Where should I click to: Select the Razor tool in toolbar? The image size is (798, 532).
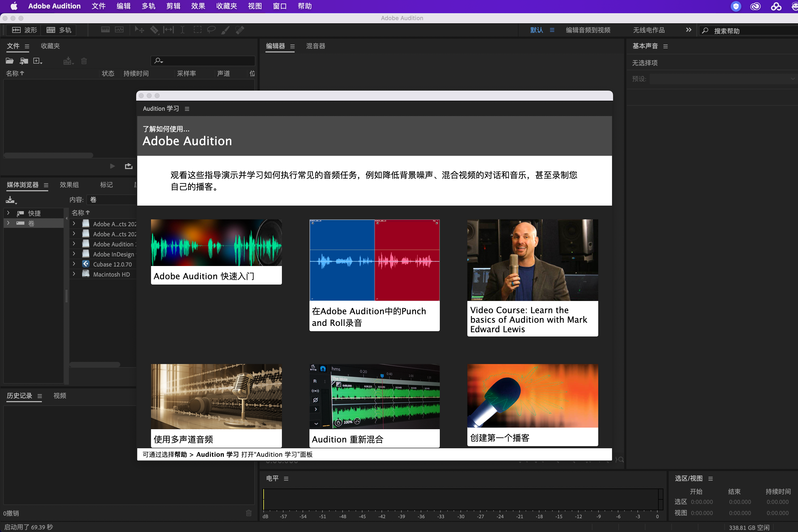pyautogui.click(x=154, y=30)
